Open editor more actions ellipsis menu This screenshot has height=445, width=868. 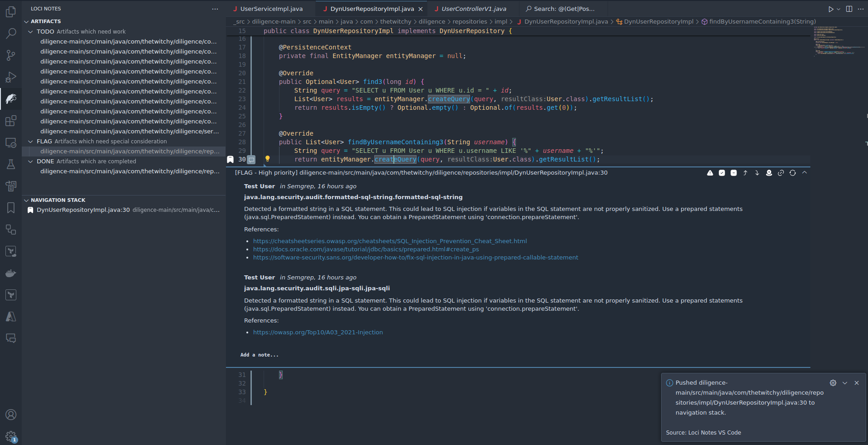point(861,9)
